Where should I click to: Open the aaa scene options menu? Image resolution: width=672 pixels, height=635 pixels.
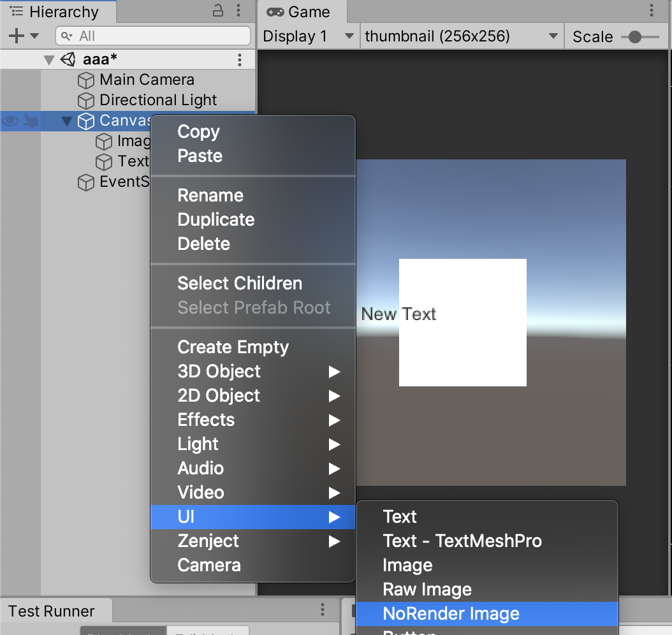point(240,59)
